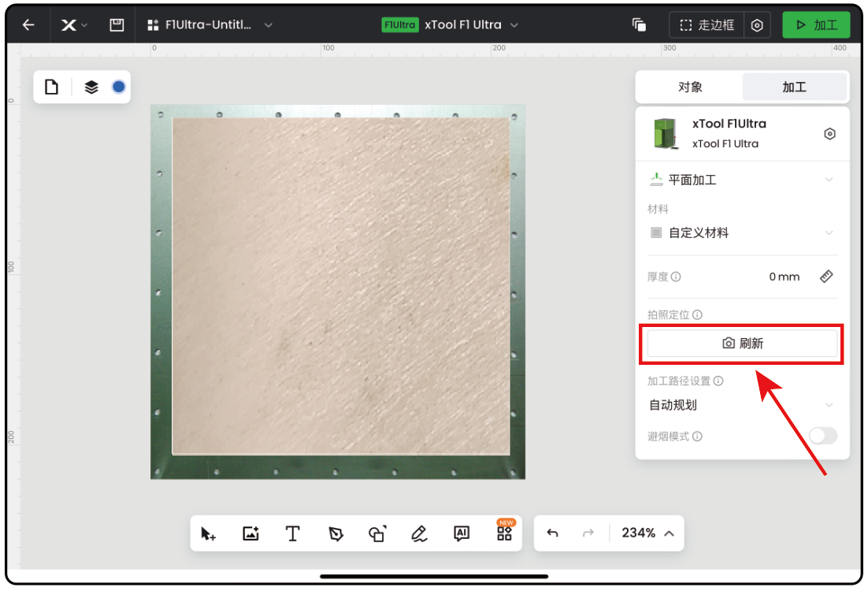The image size is (868, 591).
Task: Click the 厚度 info icon
Action: (676, 277)
